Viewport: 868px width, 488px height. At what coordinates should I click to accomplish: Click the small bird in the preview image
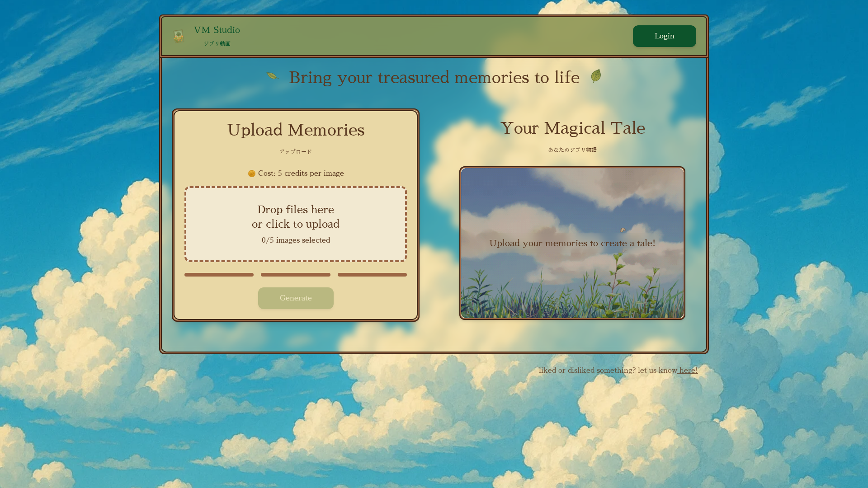click(x=623, y=230)
